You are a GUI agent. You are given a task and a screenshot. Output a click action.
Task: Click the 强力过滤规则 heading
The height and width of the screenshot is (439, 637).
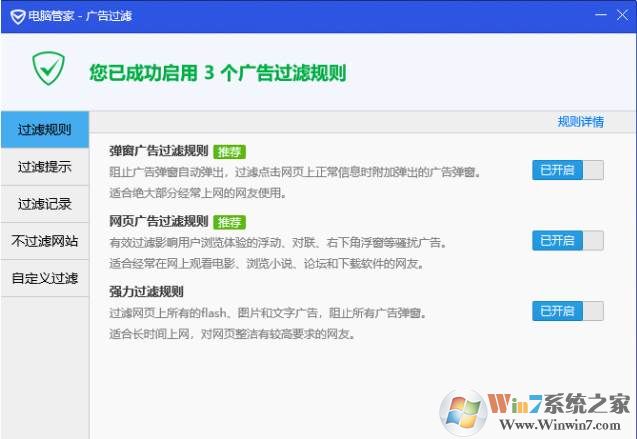(x=146, y=291)
